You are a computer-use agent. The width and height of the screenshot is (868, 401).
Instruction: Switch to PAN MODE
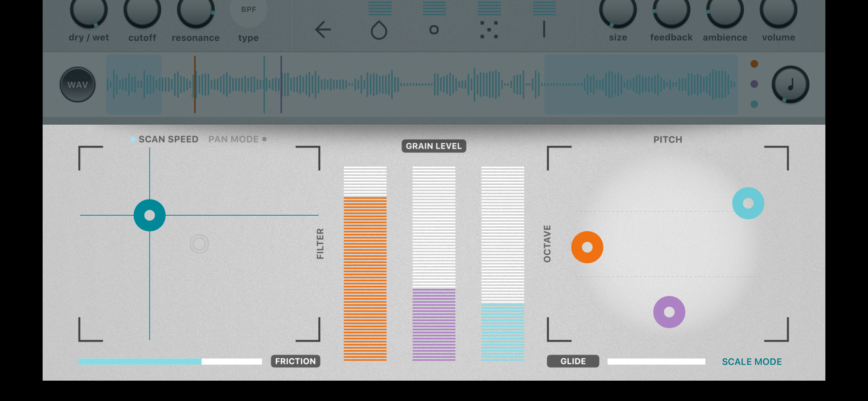pos(233,139)
